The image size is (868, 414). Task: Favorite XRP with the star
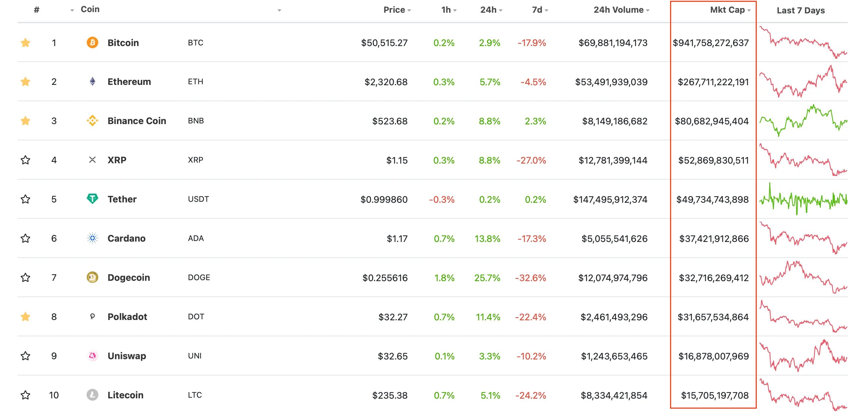coord(25,160)
